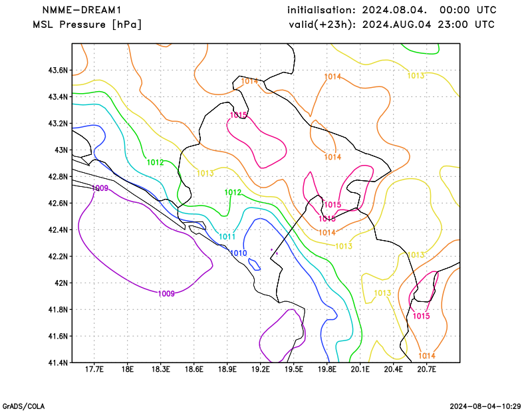Select the 41.6N latitude label
Image resolution: width=532 pixels, height=411 pixels.
[58, 337]
